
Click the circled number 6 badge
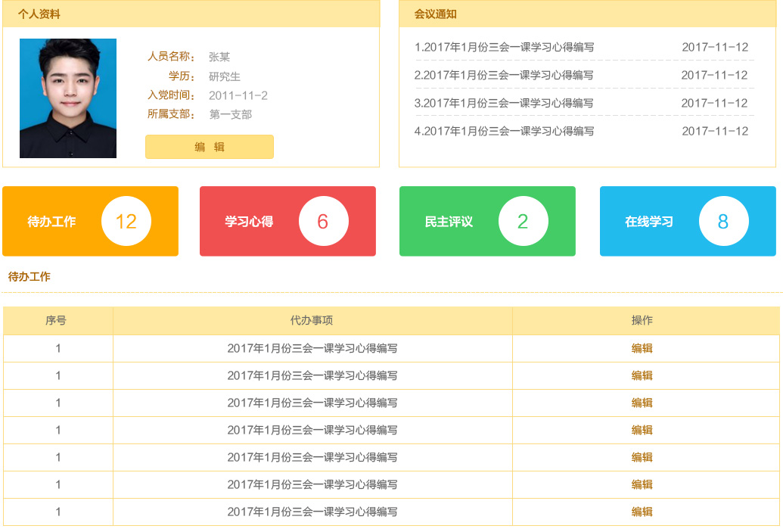coord(323,221)
